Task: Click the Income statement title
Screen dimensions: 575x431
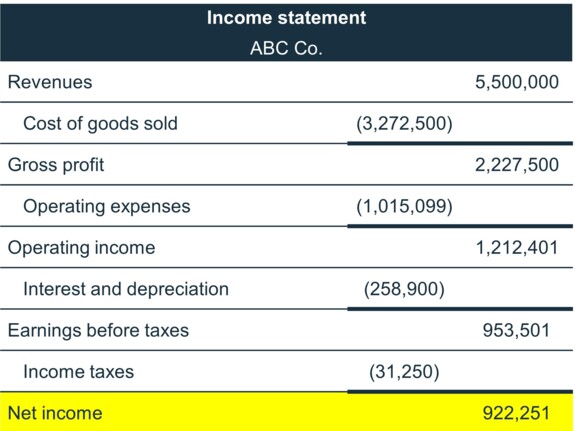Action: tap(286, 18)
